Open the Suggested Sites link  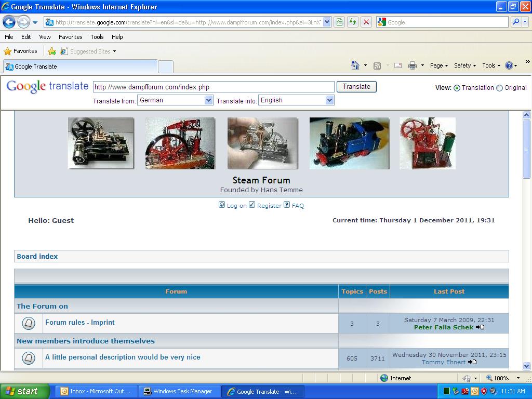(x=88, y=51)
